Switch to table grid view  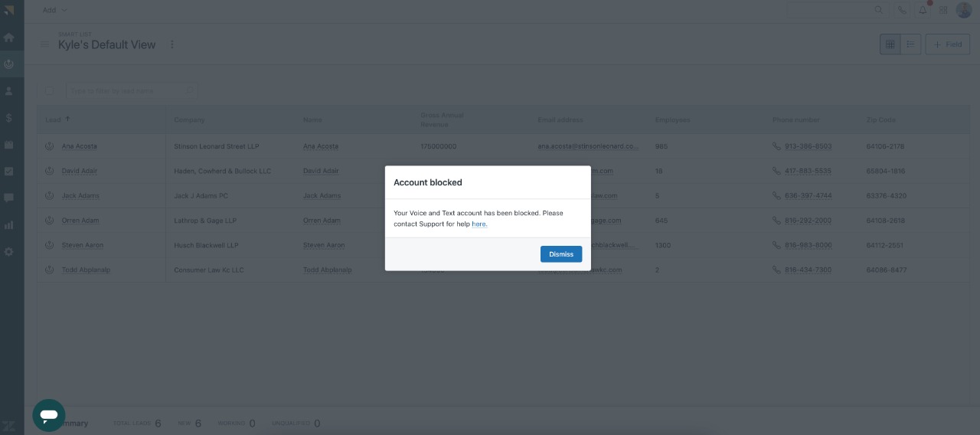(x=890, y=44)
